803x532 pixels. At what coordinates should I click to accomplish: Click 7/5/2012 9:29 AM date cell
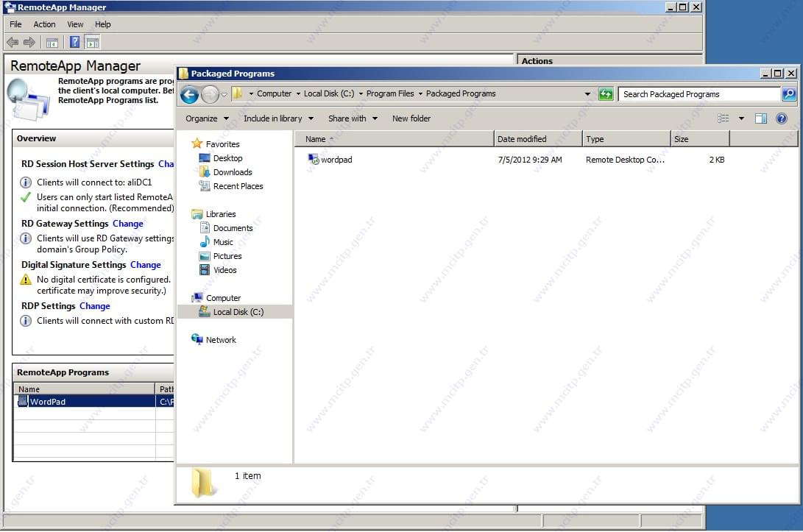(x=529, y=160)
